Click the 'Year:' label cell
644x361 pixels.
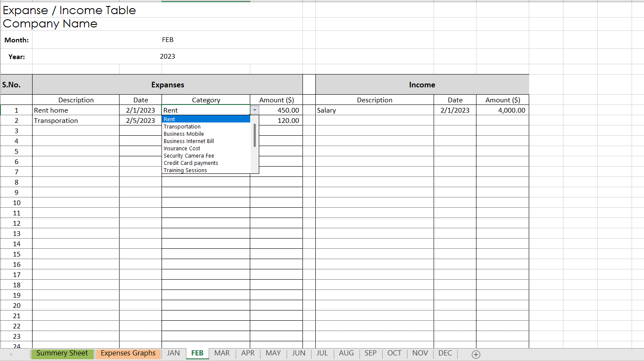(16, 57)
